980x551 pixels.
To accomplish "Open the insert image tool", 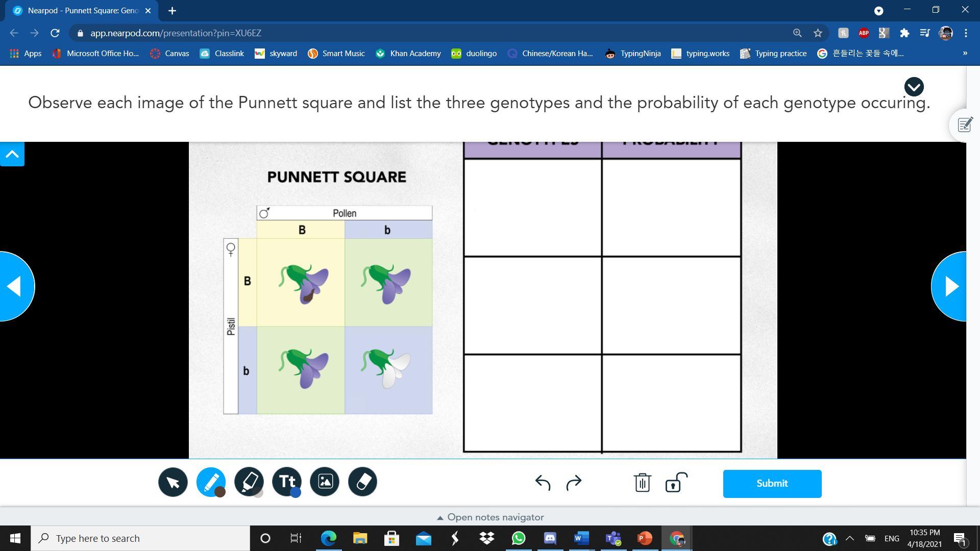I will point(325,482).
